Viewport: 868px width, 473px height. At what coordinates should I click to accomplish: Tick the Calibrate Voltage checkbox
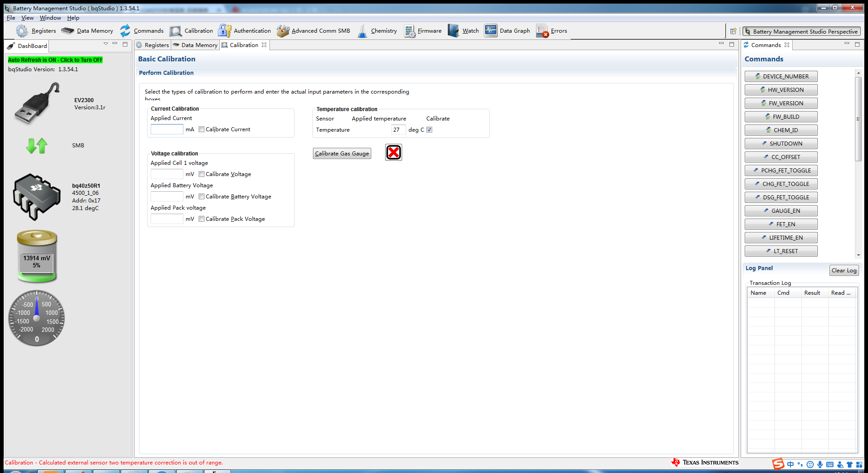[x=202, y=174]
